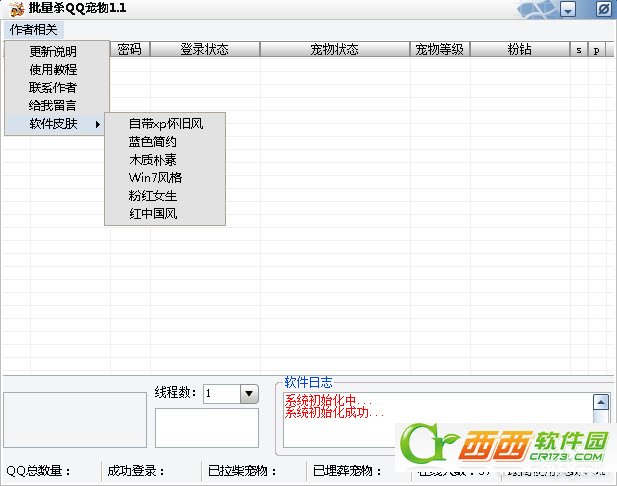Click the p column header
Viewport: 617px width, 486px height.
coord(597,50)
